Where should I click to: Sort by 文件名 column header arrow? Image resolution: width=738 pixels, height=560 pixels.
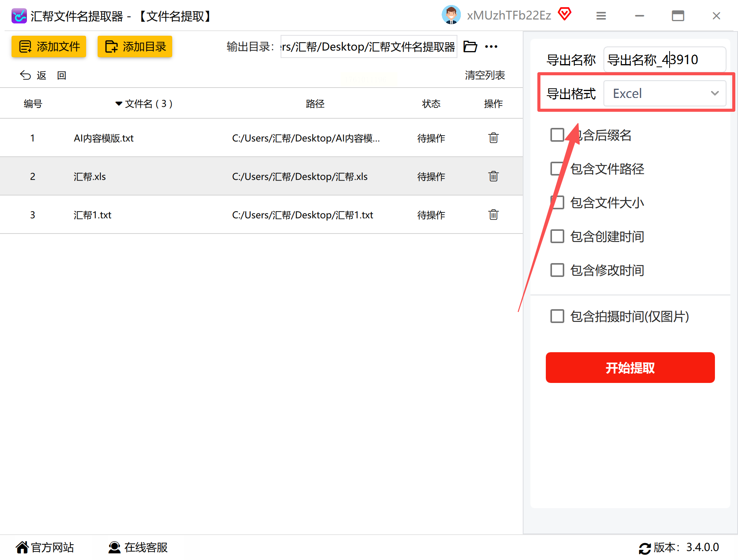(119, 104)
